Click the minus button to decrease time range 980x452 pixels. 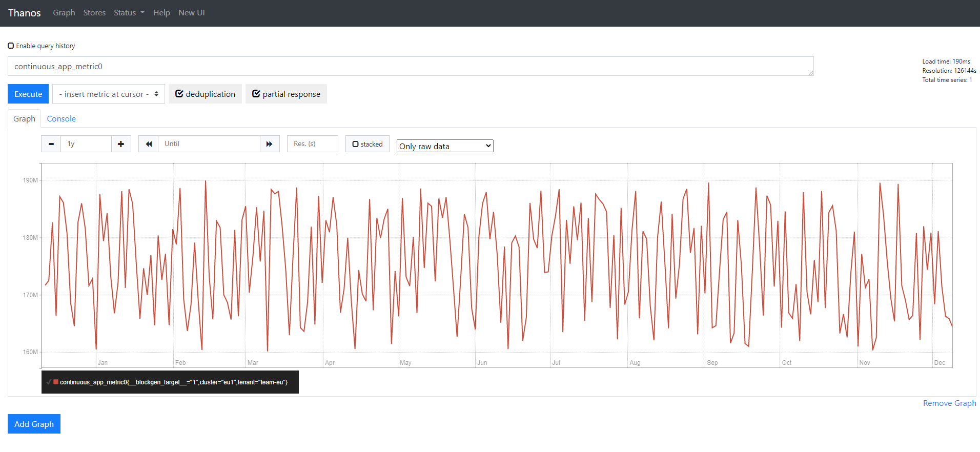click(x=51, y=144)
